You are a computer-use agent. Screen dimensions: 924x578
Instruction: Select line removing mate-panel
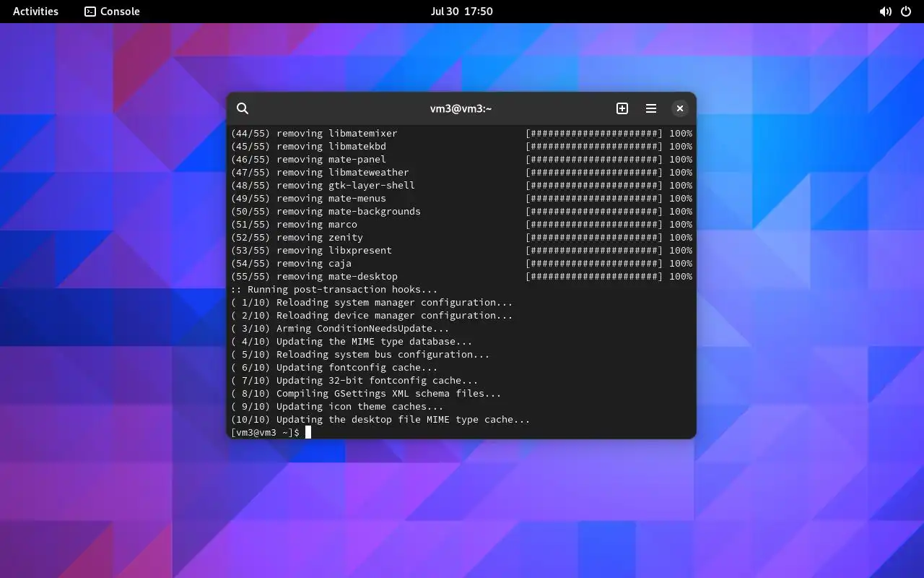(x=461, y=159)
